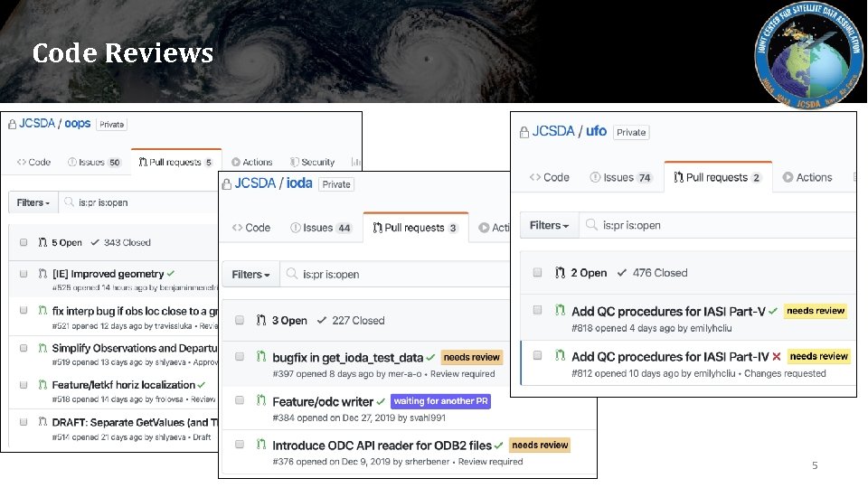Click search magnifier icon in oops window
Screen dimensions: 868x488
(x=69, y=202)
